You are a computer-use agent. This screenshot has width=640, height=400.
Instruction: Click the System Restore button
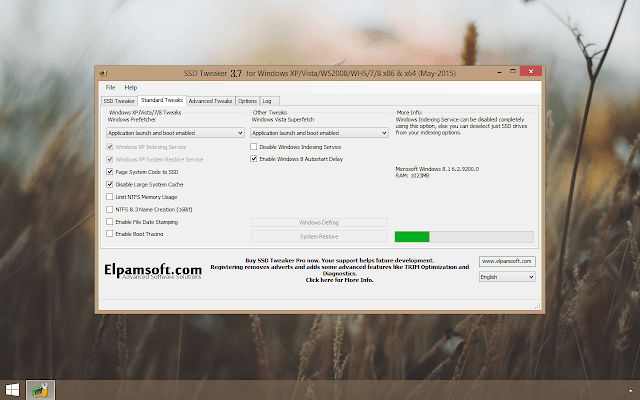pyautogui.click(x=319, y=236)
